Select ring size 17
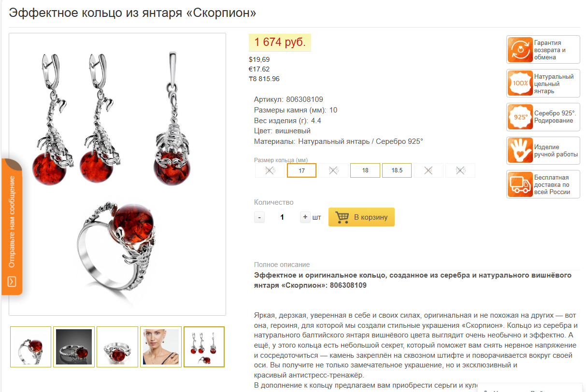Image resolution: width=586 pixels, height=392 pixels. (301, 170)
